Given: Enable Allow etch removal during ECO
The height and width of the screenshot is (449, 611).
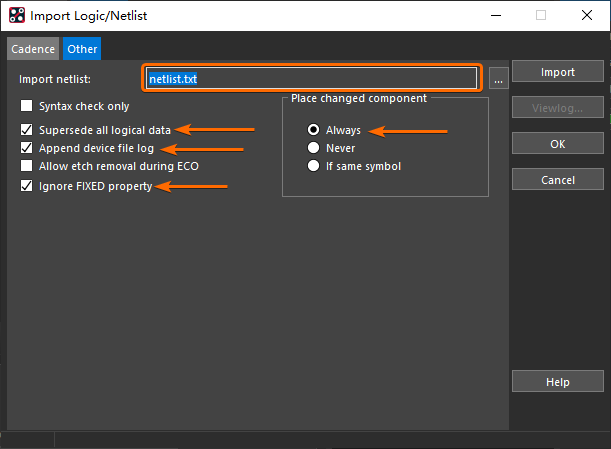Looking at the screenshot, I should (x=27, y=166).
